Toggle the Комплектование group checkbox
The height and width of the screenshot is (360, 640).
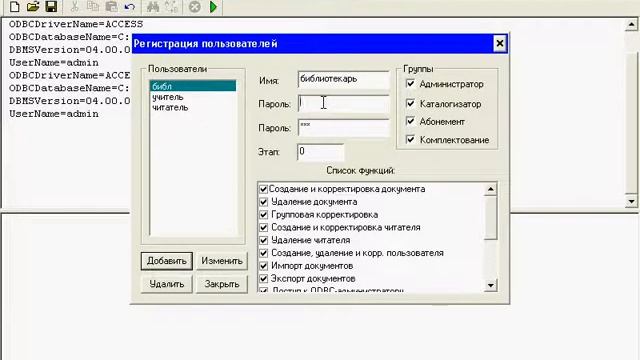(x=410, y=140)
